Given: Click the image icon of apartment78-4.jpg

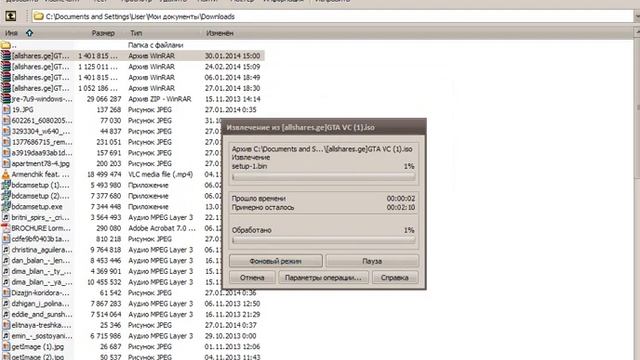Looking at the screenshot, I should click(6, 163).
